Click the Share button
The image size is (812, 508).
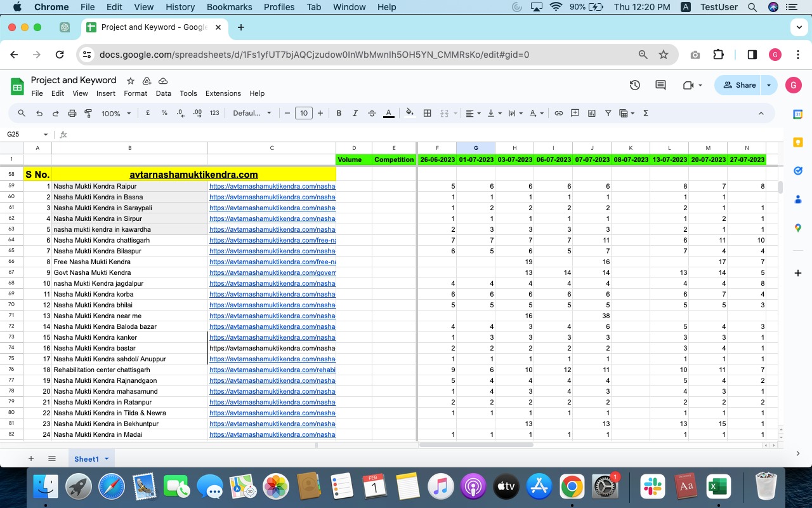[x=739, y=85]
